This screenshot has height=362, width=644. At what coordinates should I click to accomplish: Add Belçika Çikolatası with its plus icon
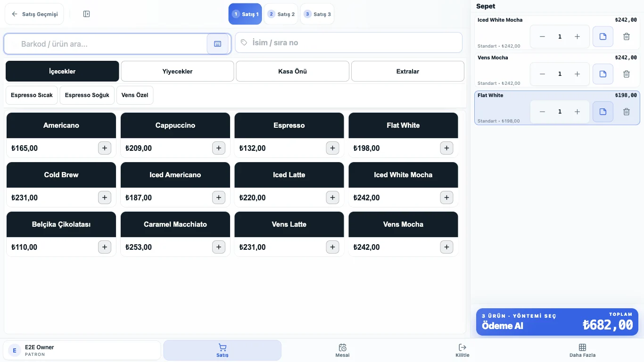pyautogui.click(x=104, y=247)
